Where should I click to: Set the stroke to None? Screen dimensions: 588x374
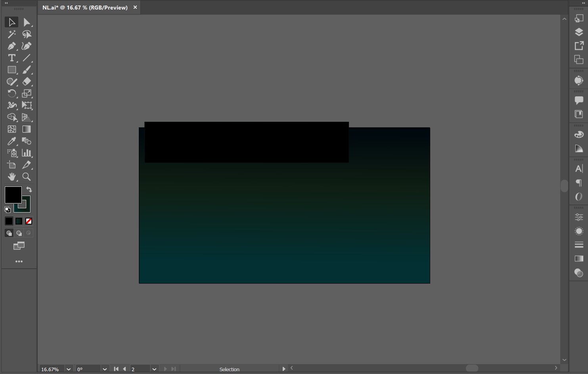[28, 221]
